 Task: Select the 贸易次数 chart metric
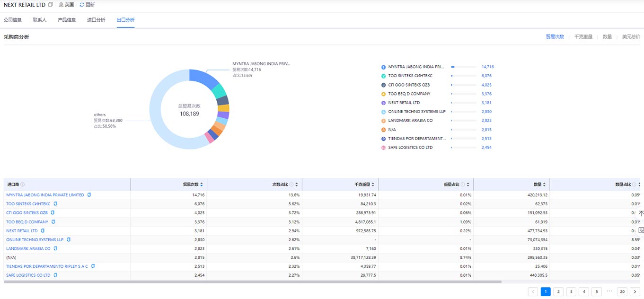tap(555, 36)
